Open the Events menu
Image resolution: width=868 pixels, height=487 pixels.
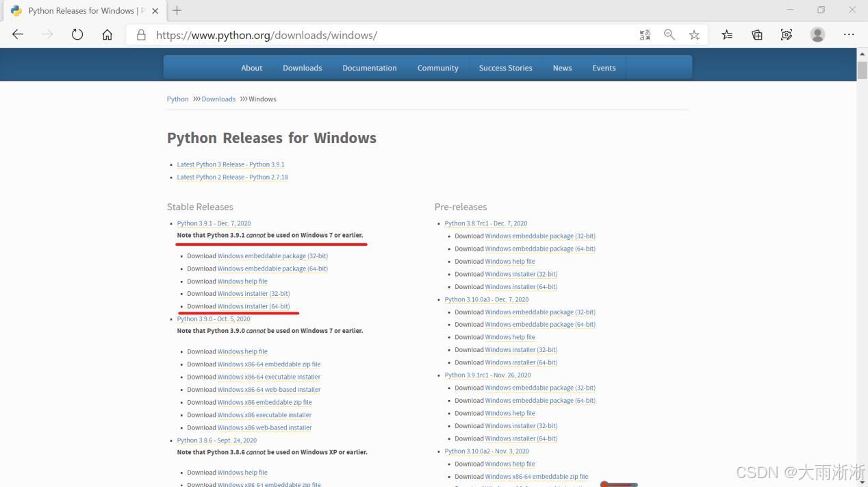tap(604, 68)
